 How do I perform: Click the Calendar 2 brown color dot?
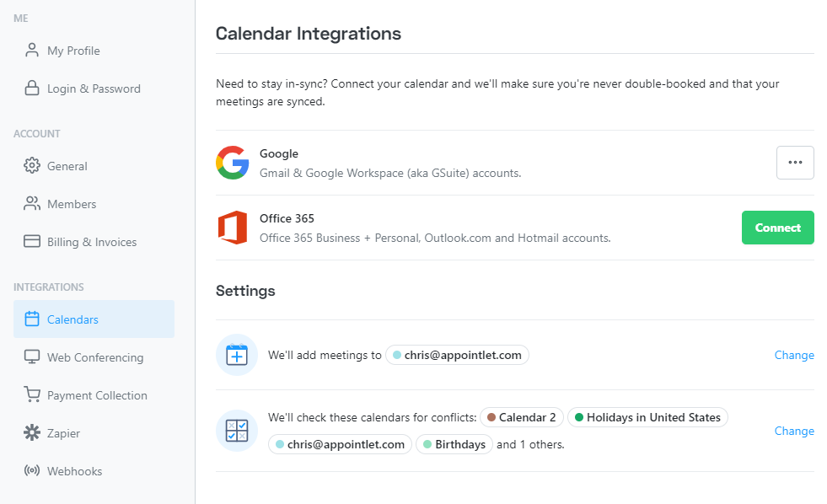491,417
